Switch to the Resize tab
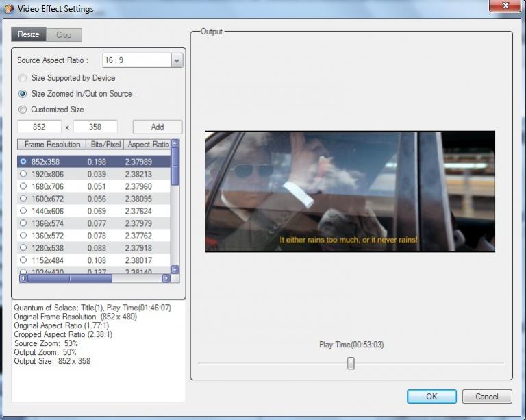526x420 pixels. point(29,34)
